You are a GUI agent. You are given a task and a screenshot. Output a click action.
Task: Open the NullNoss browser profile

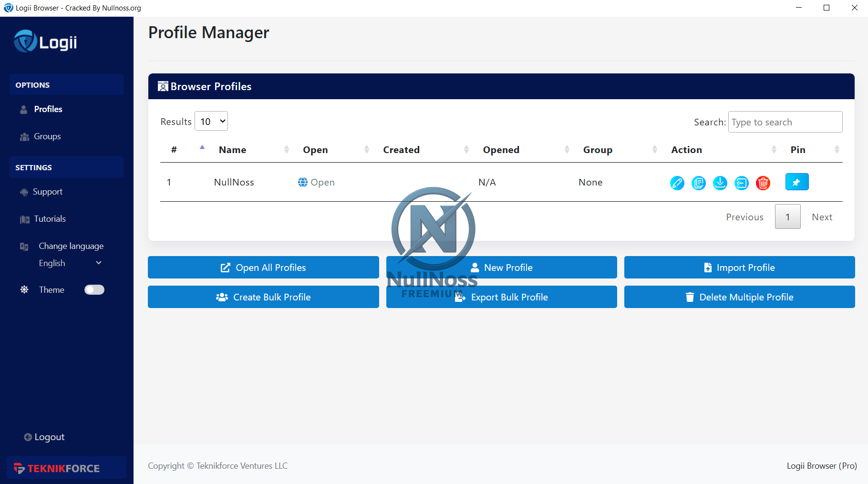click(x=316, y=182)
